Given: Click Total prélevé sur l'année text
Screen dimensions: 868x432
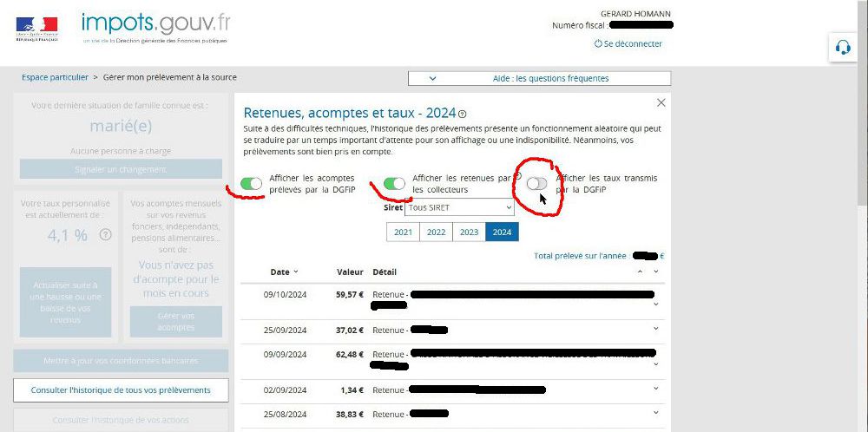Looking at the screenshot, I should (582, 256).
